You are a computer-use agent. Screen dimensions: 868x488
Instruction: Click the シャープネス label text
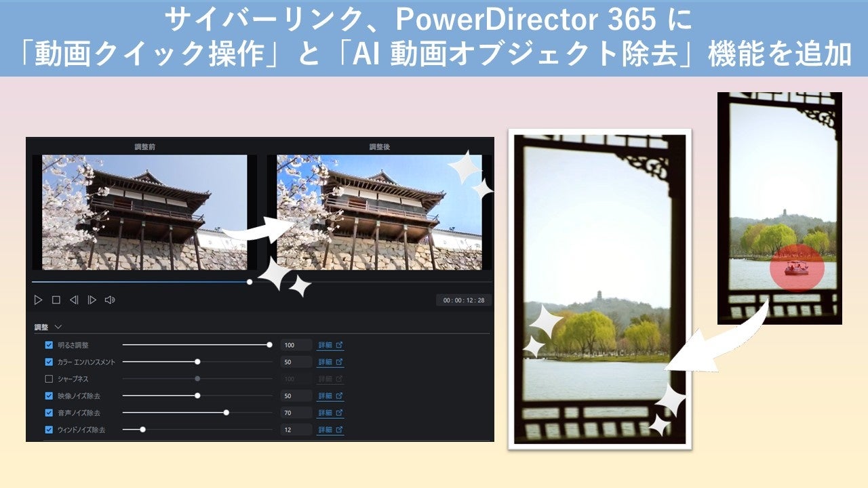click(x=73, y=379)
